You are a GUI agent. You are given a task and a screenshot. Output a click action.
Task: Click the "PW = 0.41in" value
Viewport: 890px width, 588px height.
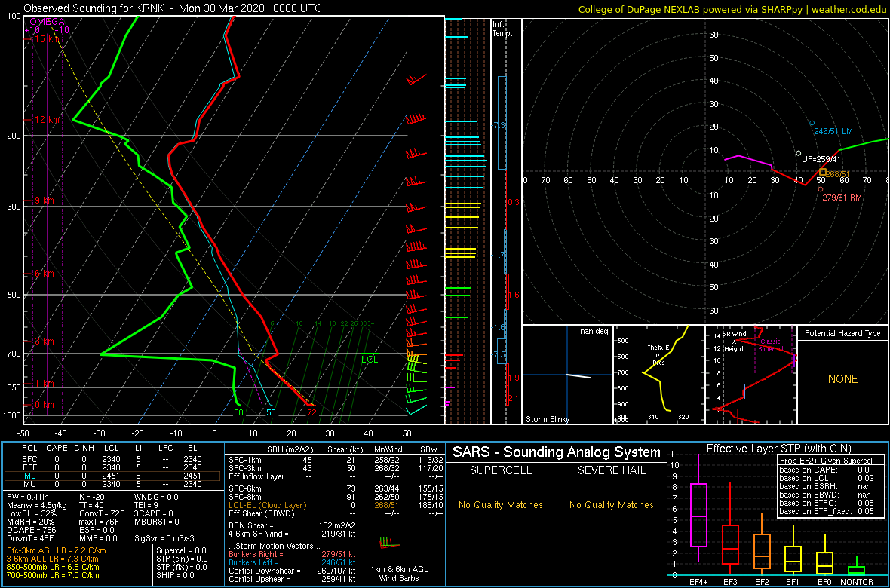pos(29,498)
